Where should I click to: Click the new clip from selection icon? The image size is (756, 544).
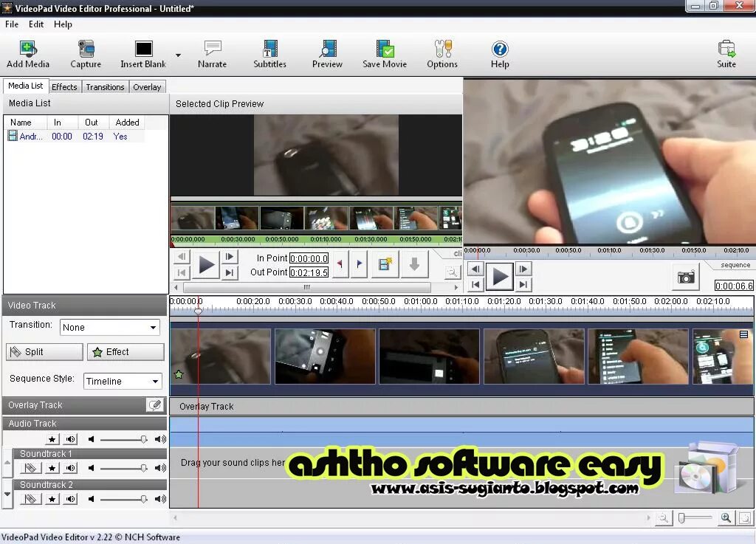pyautogui.click(x=385, y=264)
